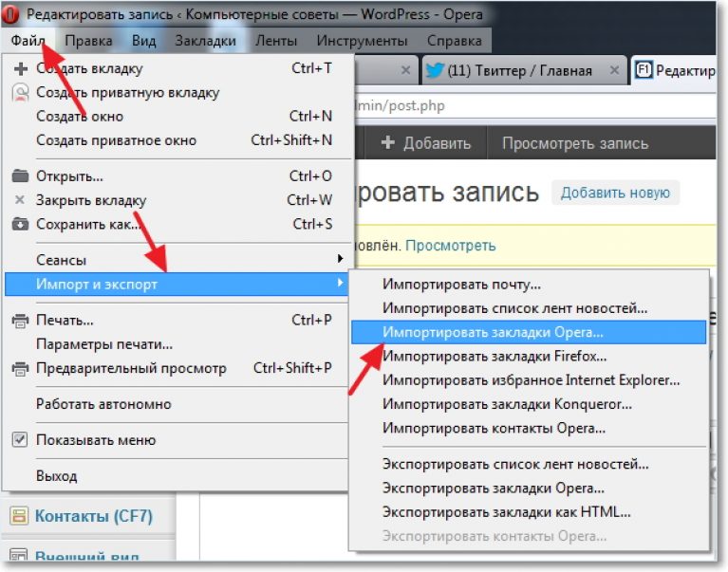Select Открыть... in the File menu
The image size is (728, 572).
[176, 175]
